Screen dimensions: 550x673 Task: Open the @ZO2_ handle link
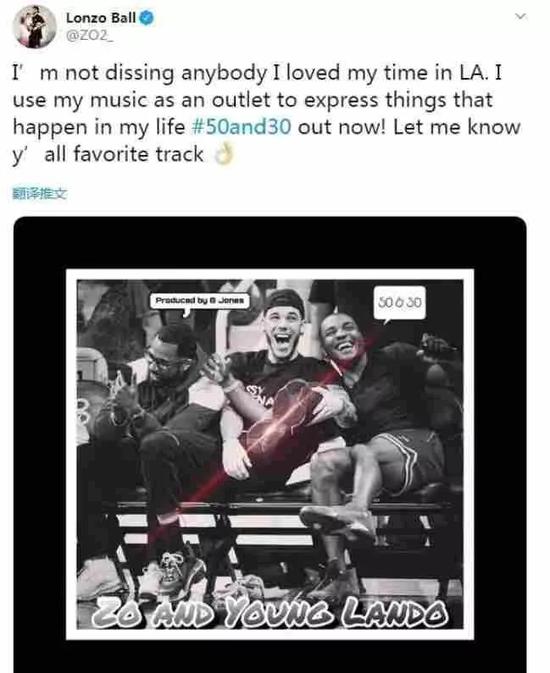89,36
